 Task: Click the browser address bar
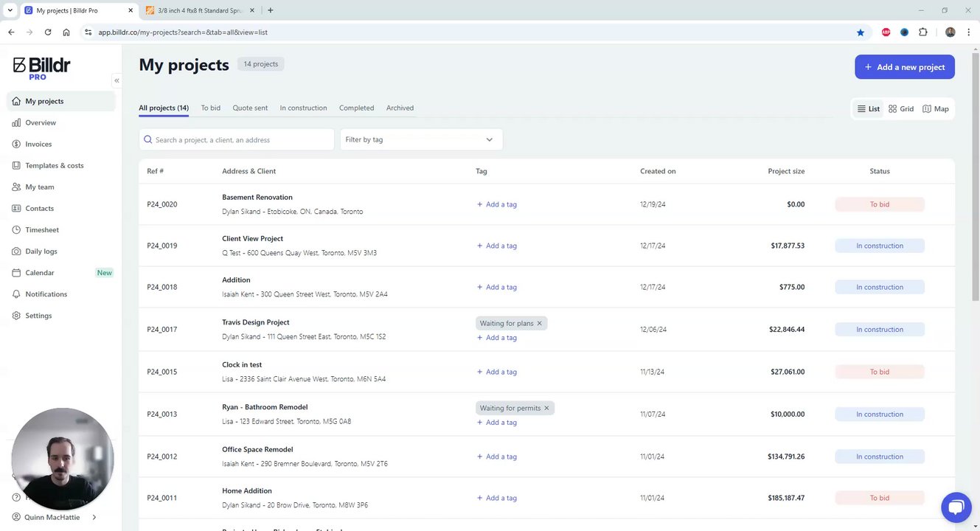click(472, 32)
